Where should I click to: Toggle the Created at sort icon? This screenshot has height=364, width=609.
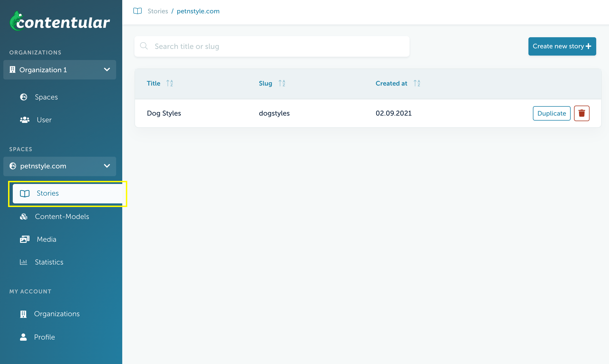pos(417,83)
